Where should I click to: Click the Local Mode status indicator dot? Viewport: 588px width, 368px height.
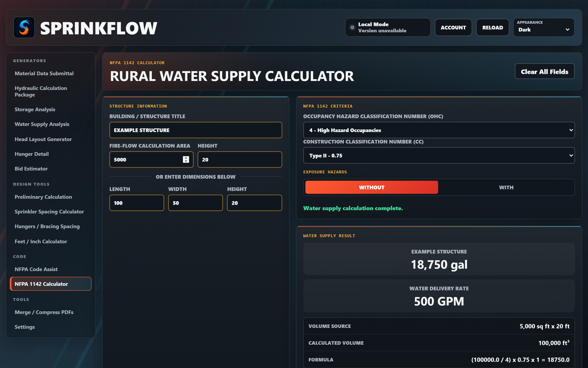coord(352,28)
